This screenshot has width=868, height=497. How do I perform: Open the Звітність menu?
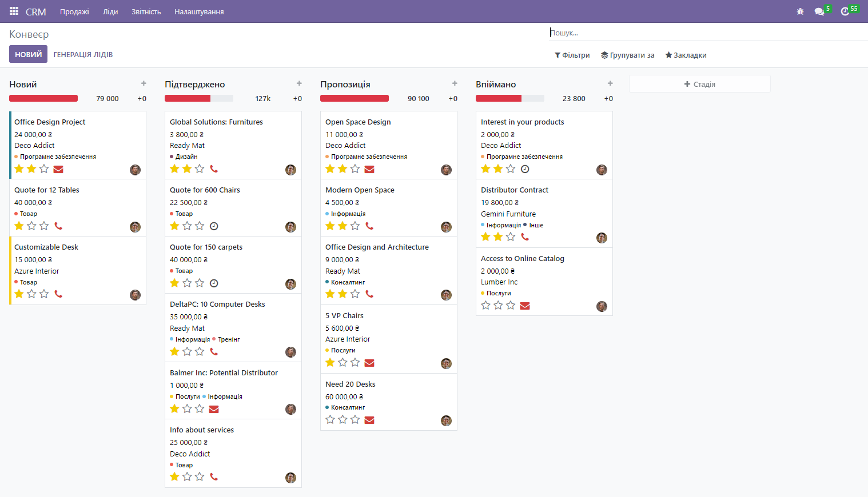[146, 11]
